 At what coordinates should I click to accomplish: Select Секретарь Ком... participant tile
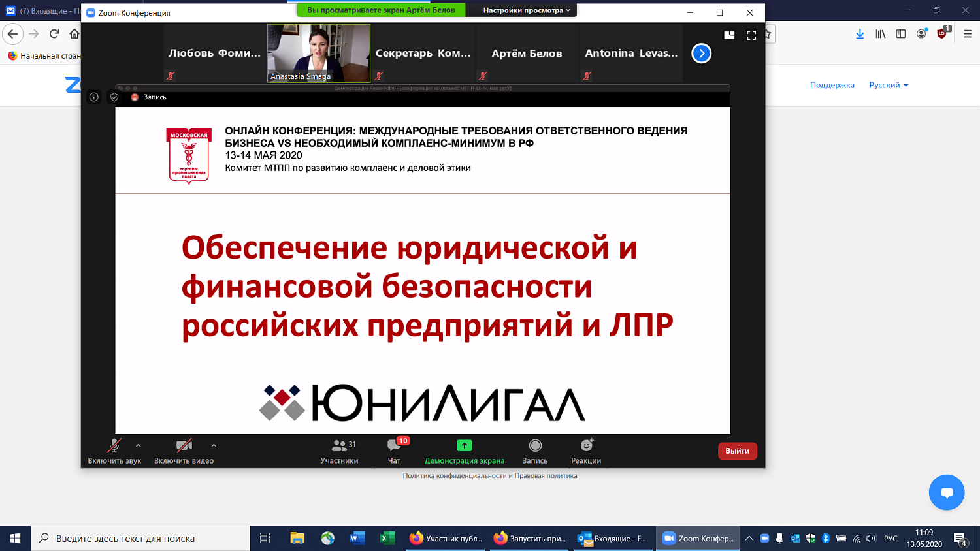[x=423, y=54]
